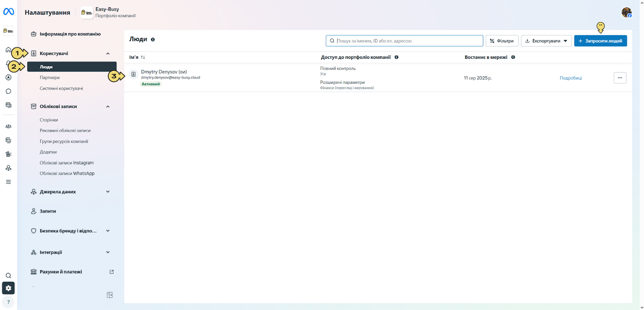Screen dimensions: 644x310
Task: Click the settings gear icon in left rail
Action: point(8,288)
